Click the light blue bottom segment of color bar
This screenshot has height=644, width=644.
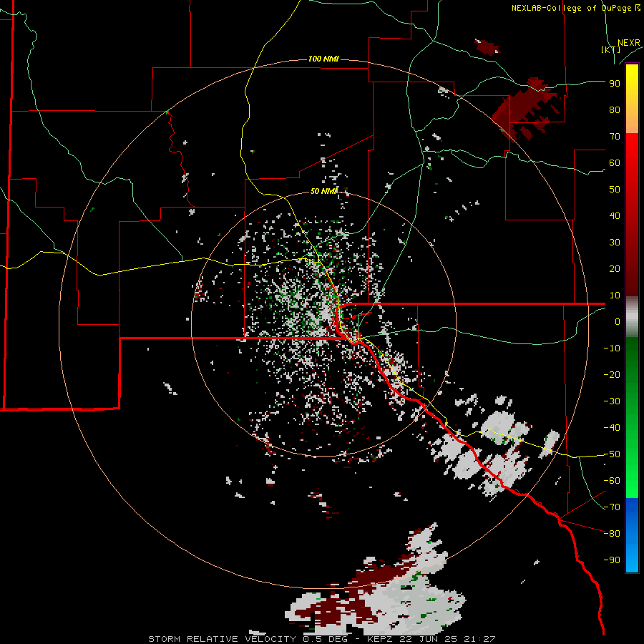pyautogui.click(x=632, y=555)
